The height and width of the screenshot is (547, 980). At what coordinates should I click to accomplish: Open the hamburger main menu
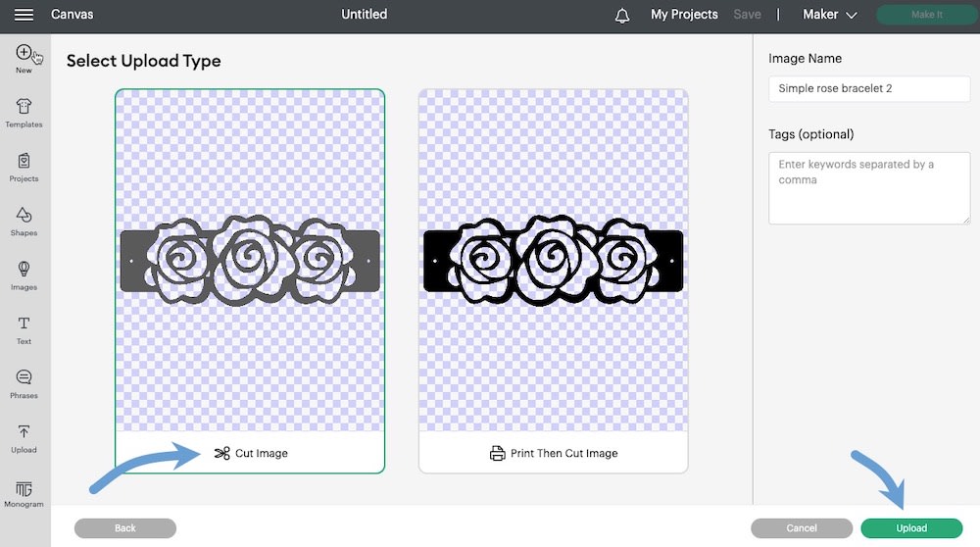pyautogui.click(x=24, y=15)
